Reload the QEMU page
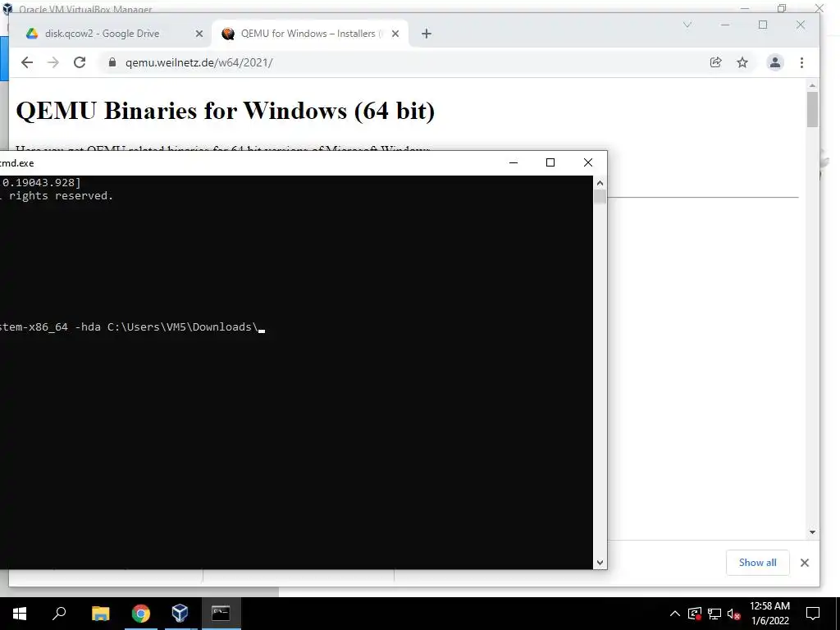The height and width of the screenshot is (630, 840). [80, 62]
